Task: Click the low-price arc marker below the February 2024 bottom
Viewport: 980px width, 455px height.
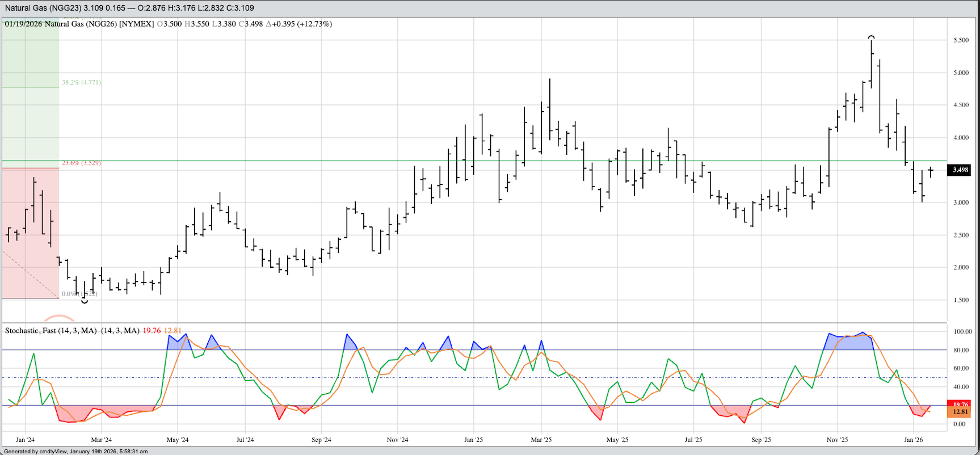Action: (x=85, y=301)
